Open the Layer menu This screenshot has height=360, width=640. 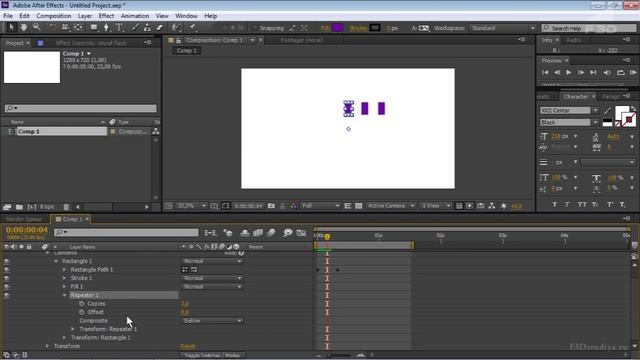click(85, 16)
